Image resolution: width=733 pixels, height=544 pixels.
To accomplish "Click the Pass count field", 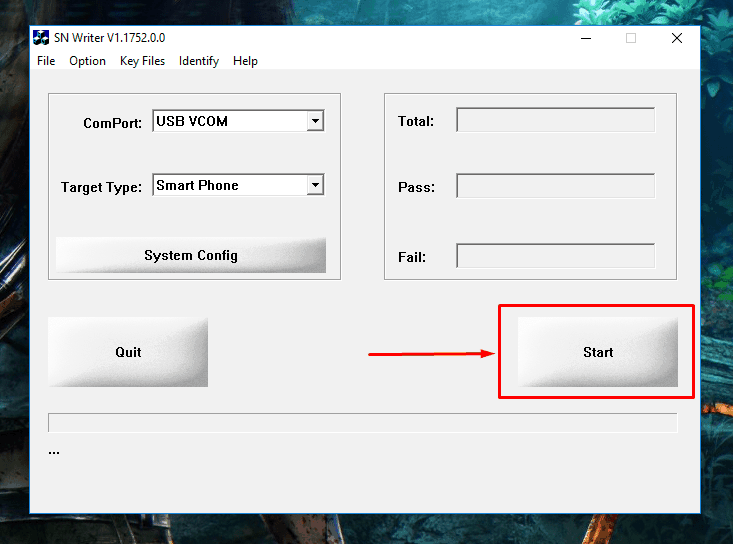I will pyautogui.click(x=556, y=186).
